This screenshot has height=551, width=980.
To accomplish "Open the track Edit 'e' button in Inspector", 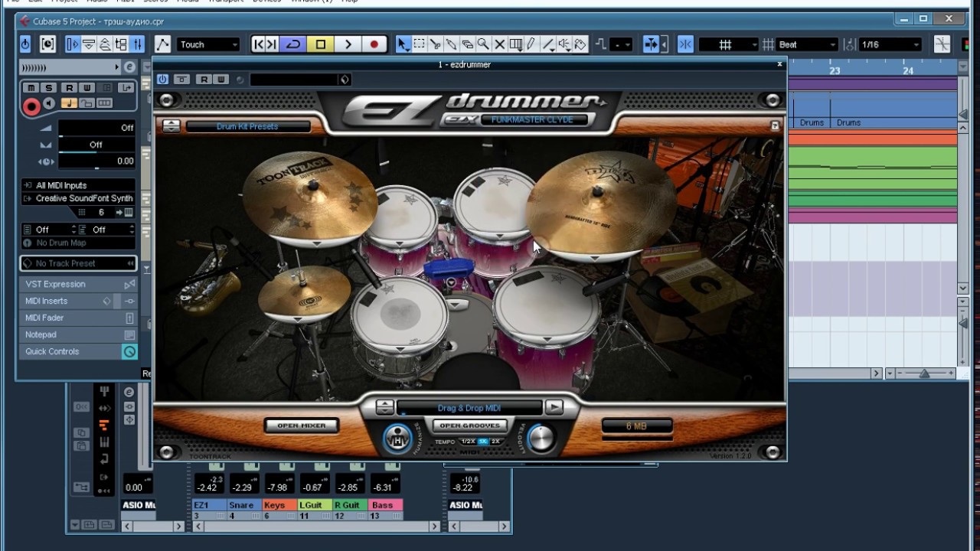I will (x=129, y=67).
